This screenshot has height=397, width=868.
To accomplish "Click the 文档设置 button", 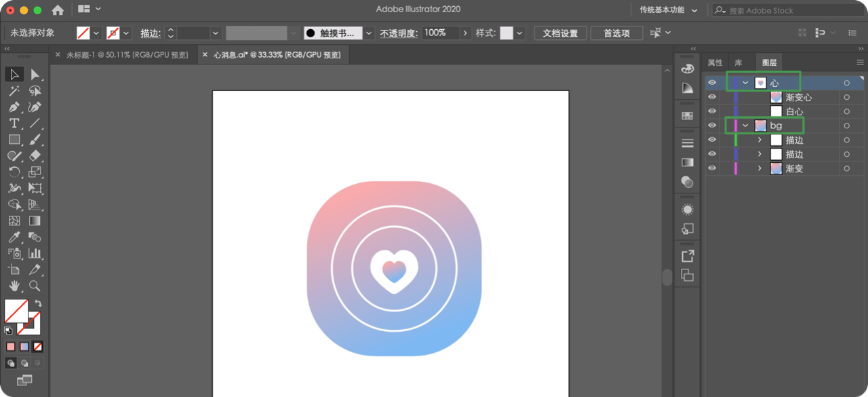I will 560,33.
